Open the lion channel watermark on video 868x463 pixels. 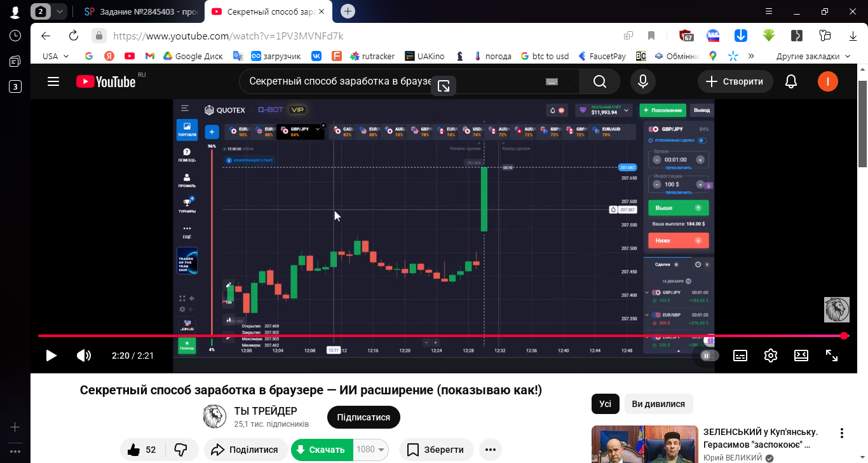(837, 310)
